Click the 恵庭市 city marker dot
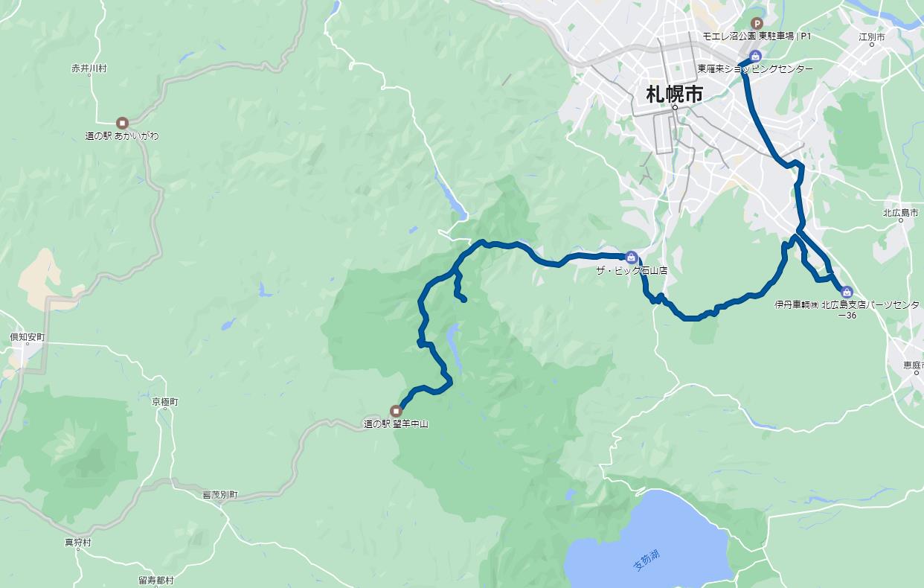The height and width of the screenshot is (588, 924). pyautogui.click(x=917, y=371)
